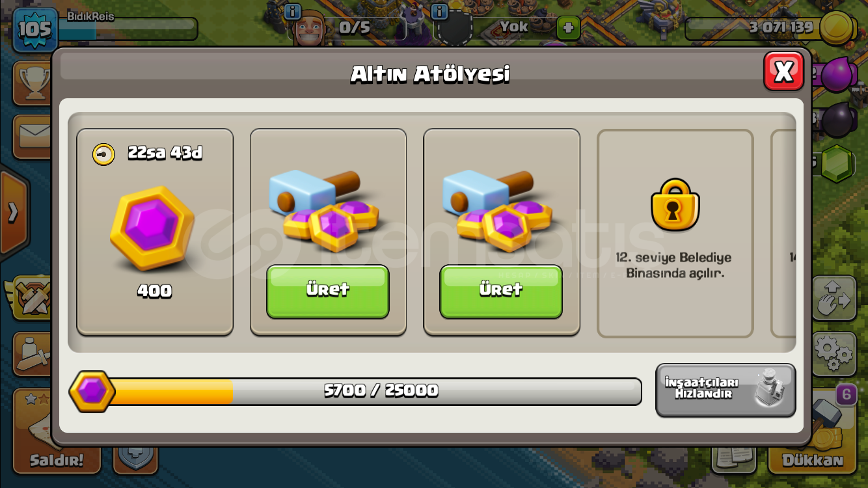Screen dimensions: 868x488
Task: Click the second hammer with gems icon
Action: click(498, 210)
